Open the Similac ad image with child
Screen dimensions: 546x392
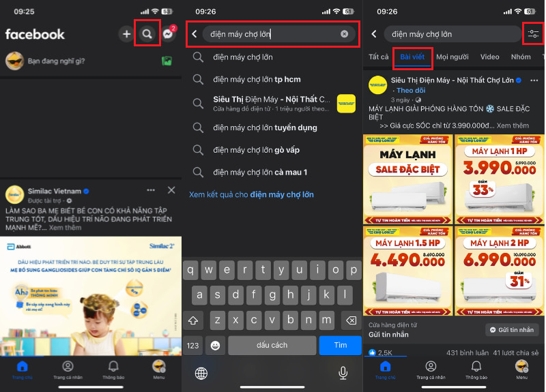click(91, 296)
